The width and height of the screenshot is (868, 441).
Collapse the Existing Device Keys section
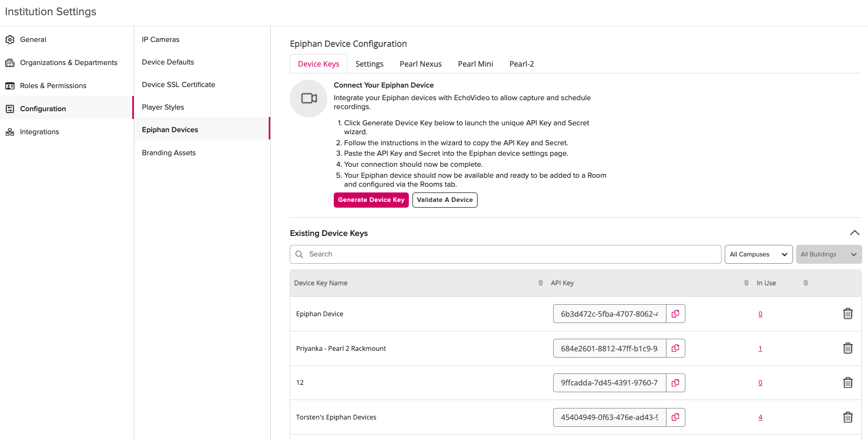tap(854, 233)
